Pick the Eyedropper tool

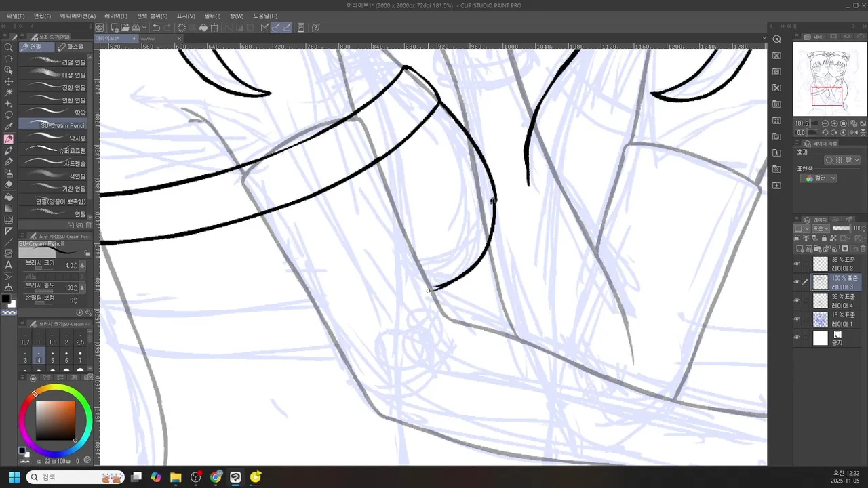(9, 127)
